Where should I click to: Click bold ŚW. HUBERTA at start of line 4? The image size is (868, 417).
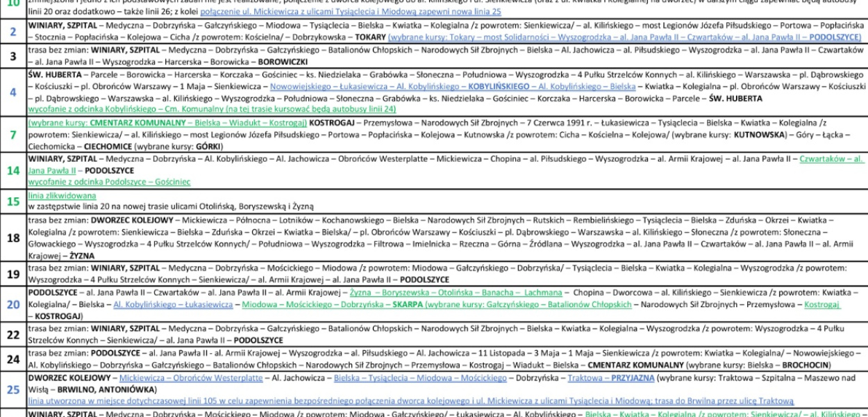pos(53,76)
